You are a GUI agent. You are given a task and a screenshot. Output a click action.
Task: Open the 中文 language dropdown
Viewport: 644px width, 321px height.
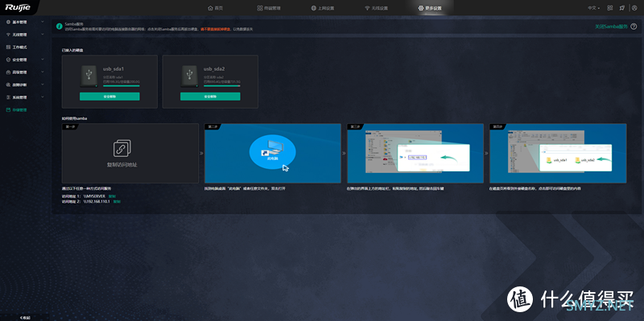[x=593, y=8]
